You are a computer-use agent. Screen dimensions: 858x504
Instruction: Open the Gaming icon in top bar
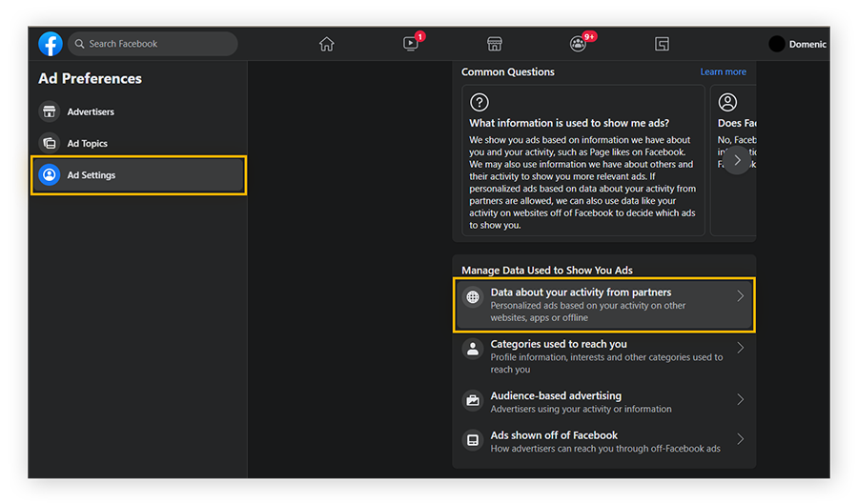[x=662, y=44]
